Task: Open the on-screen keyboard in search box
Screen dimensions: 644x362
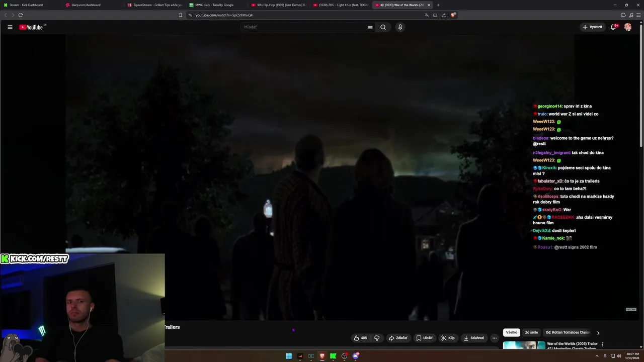Action: [x=370, y=27]
